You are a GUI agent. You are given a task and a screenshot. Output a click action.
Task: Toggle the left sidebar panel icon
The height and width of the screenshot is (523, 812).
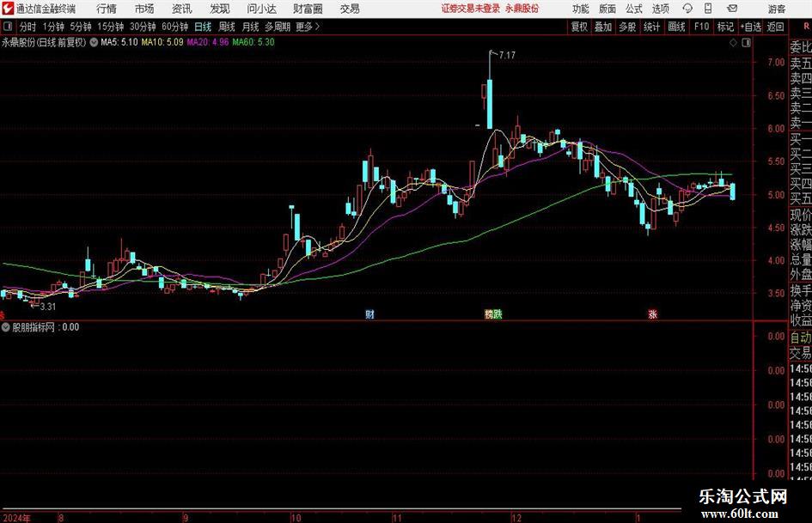click(8, 27)
